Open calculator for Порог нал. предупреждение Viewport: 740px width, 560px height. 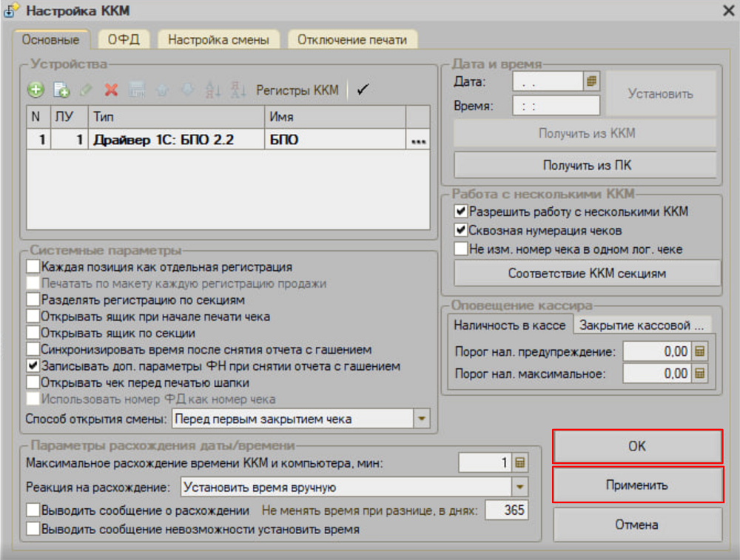point(699,351)
